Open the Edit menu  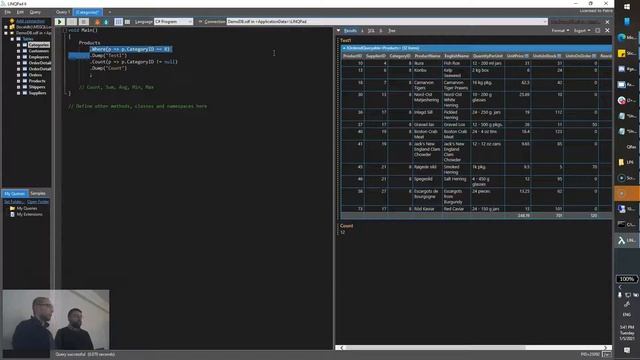pos(20,12)
